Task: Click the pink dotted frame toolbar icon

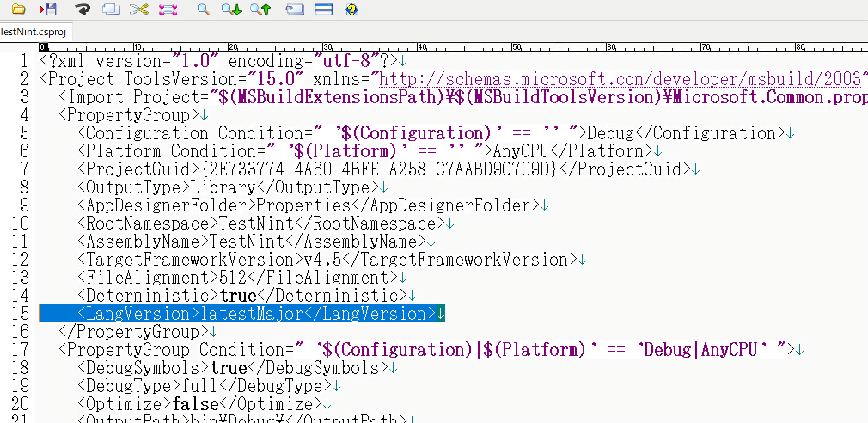Action: point(168,9)
